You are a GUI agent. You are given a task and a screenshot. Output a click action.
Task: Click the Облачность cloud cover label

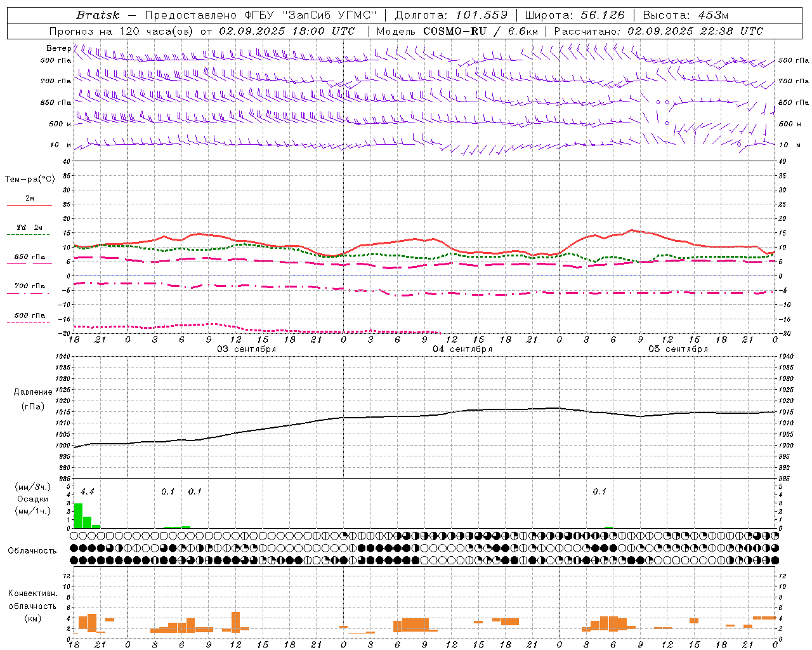point(32,551)
